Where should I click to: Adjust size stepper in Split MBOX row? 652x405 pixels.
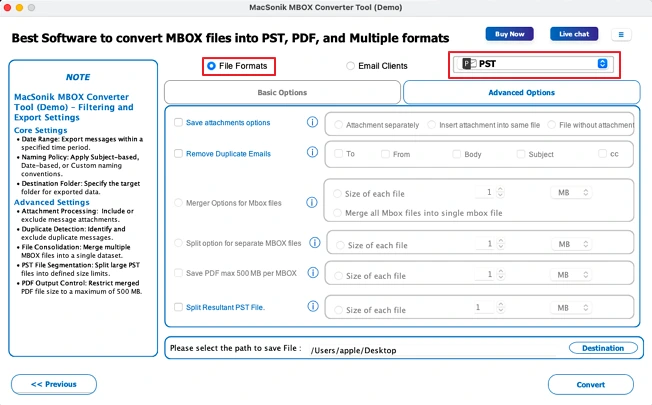[501, 244]
